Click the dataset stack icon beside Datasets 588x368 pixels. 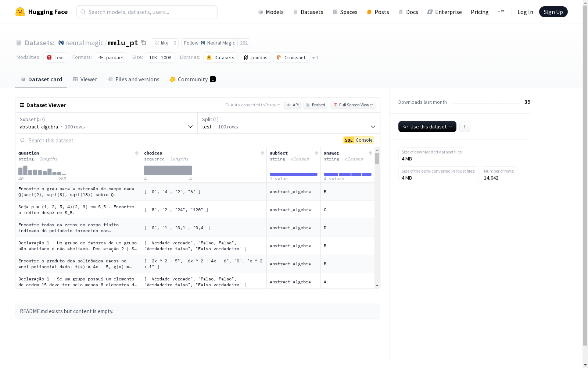click(x=19, y=43)
